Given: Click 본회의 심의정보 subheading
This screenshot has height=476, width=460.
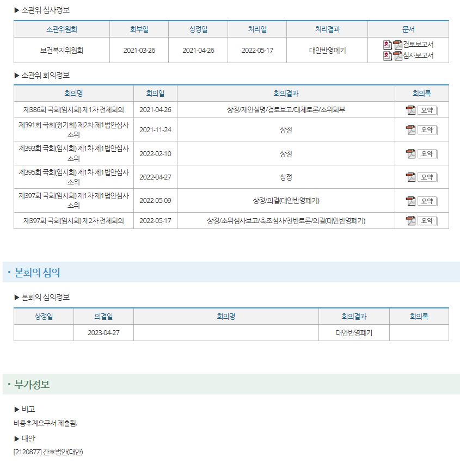Looking at the screenshot, I should 45,297.
